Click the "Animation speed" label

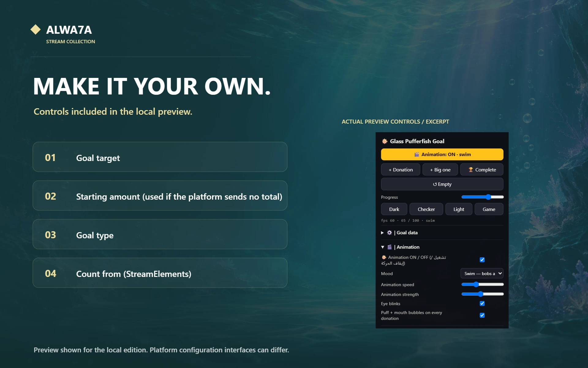pos(397,285)
